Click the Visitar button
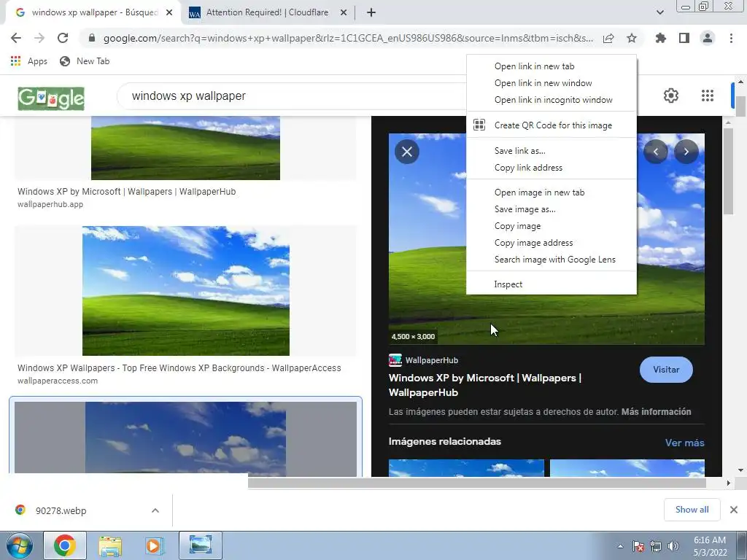Viewport: 747px width, 560px height. pos(666,370)
